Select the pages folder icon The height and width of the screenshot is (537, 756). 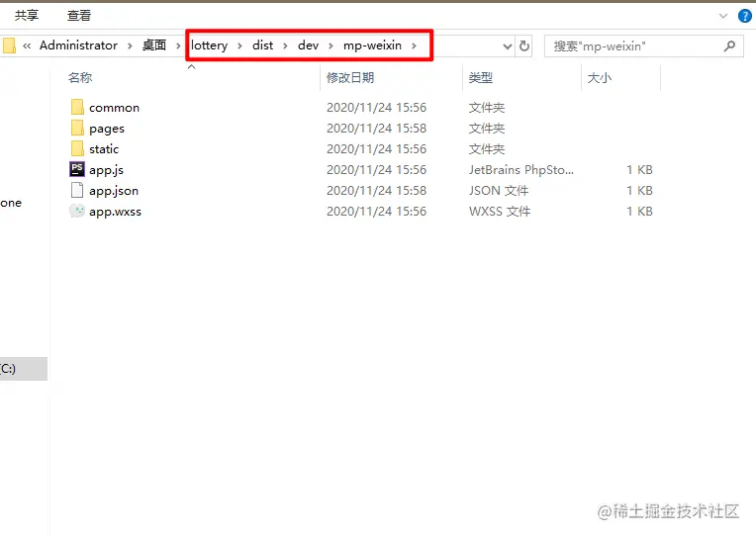click(77, 128)
